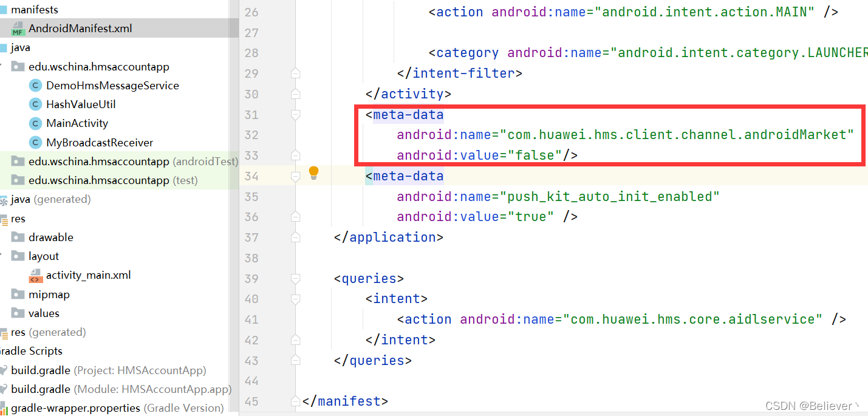Collapse the intent block at line 40
The height and width of the screenshot is (416, 868).
[x=295, y=299]
